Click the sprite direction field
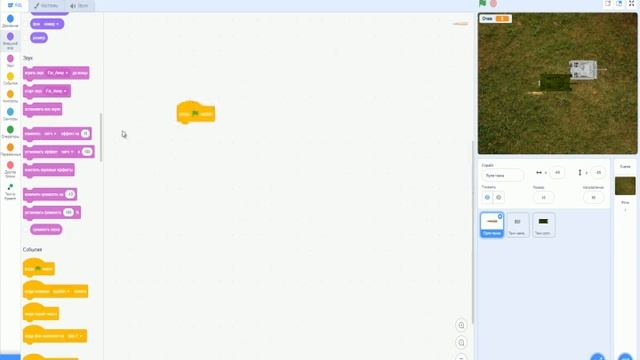 tap(593, 197)
